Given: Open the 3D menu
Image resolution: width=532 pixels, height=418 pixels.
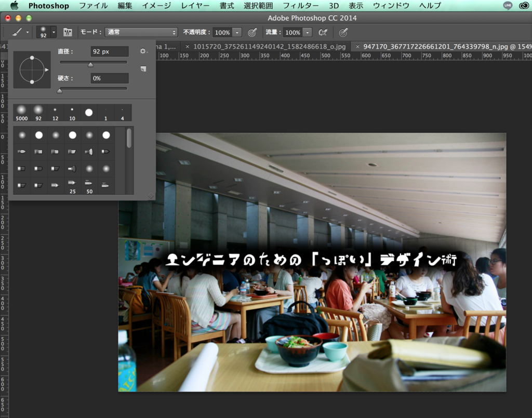Looking at the screenshot, I should tap(334, 6).
